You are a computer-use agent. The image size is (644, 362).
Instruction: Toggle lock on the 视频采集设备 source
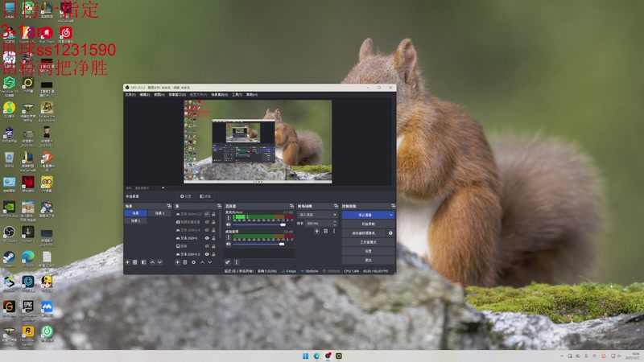click(213, 222)
